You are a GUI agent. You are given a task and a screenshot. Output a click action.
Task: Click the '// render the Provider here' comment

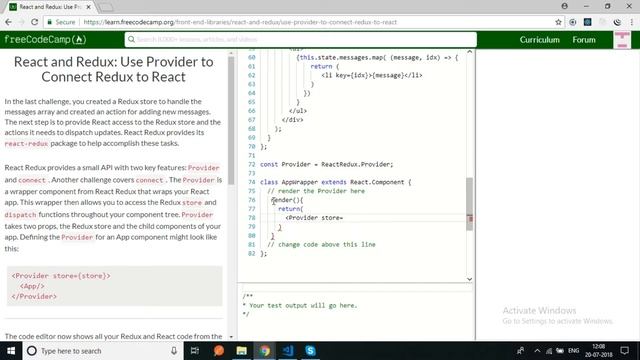(x=316, y=191)
